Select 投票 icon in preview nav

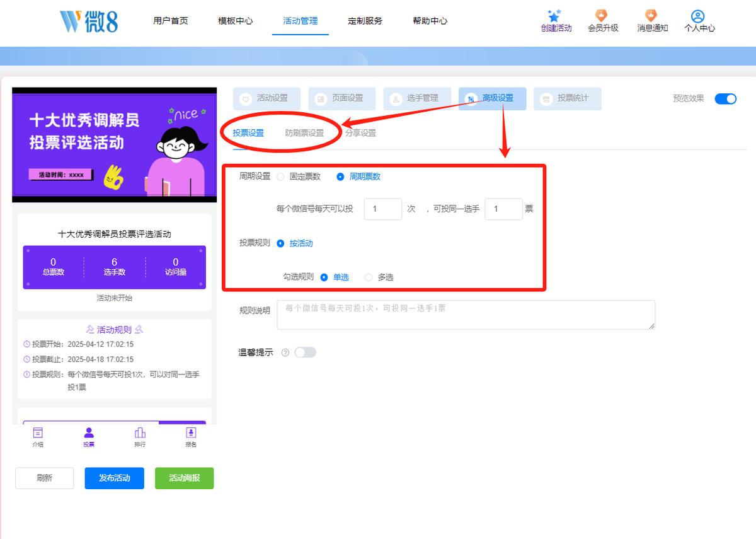(x=89, y=432)
